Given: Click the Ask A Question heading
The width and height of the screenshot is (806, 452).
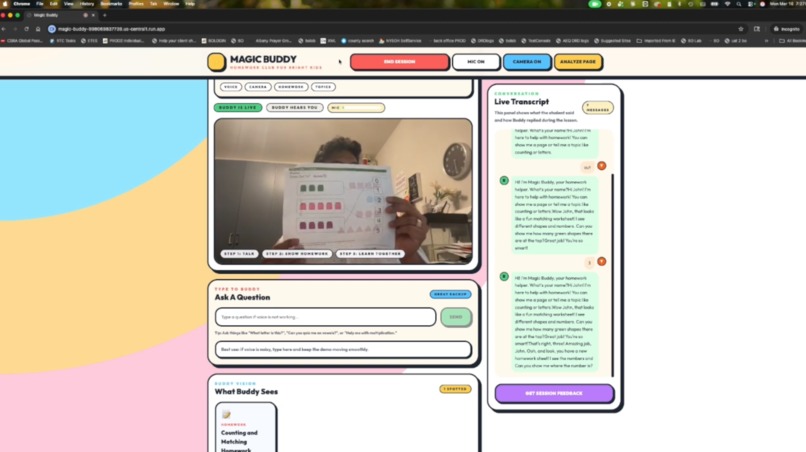Looking at the screenshot, I should (x=242, y=297).
